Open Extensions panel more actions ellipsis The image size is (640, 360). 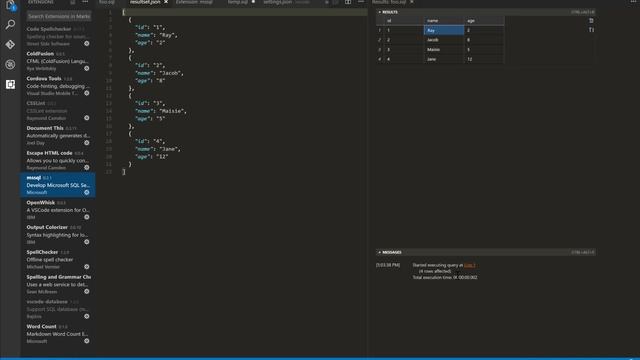coord(85,2)
